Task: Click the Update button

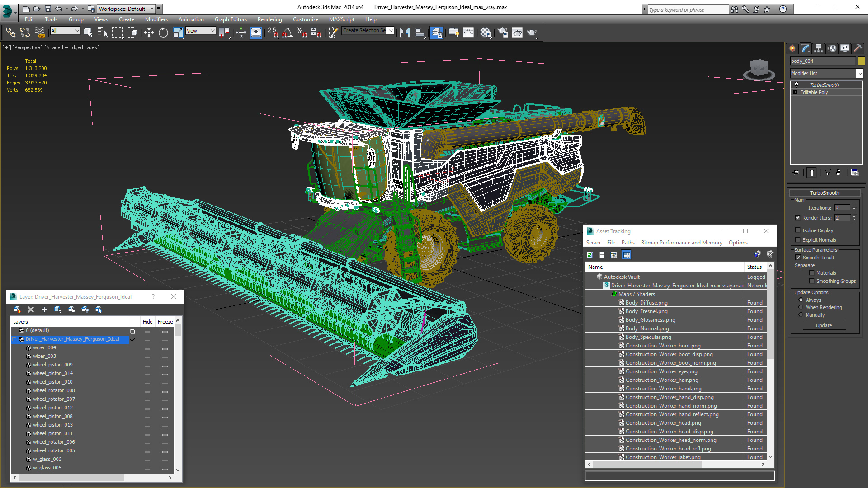Action: tap(824, 325)
